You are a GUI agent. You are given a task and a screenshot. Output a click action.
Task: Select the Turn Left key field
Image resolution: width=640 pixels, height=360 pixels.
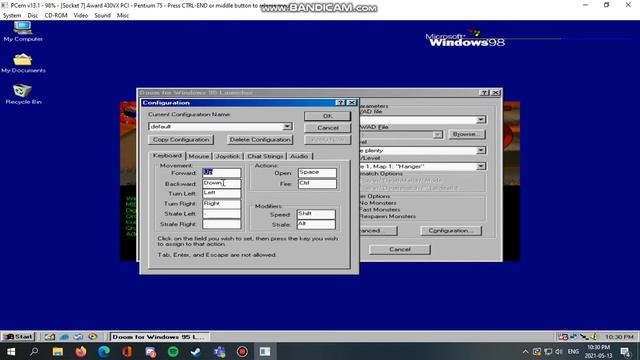pyautogui.click(x=222, y=193)
